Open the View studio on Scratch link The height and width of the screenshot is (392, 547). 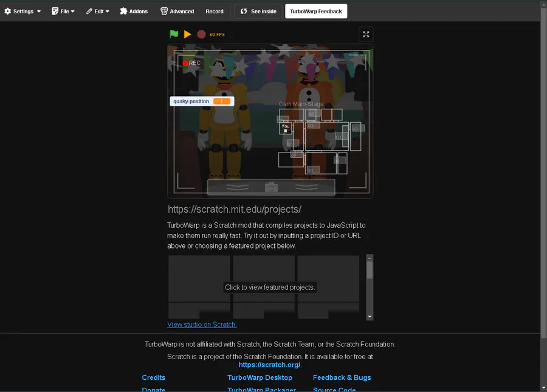pyautogui.click(x=202, y=325)
